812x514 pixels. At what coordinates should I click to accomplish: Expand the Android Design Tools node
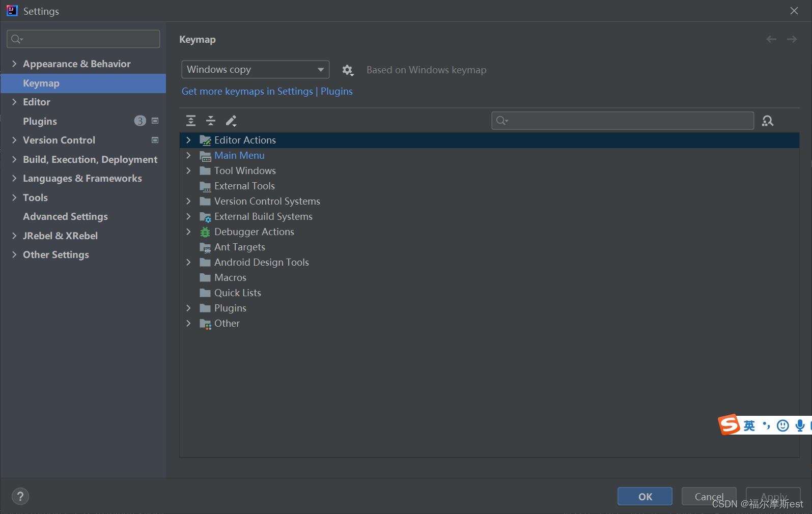coord(188,262)
